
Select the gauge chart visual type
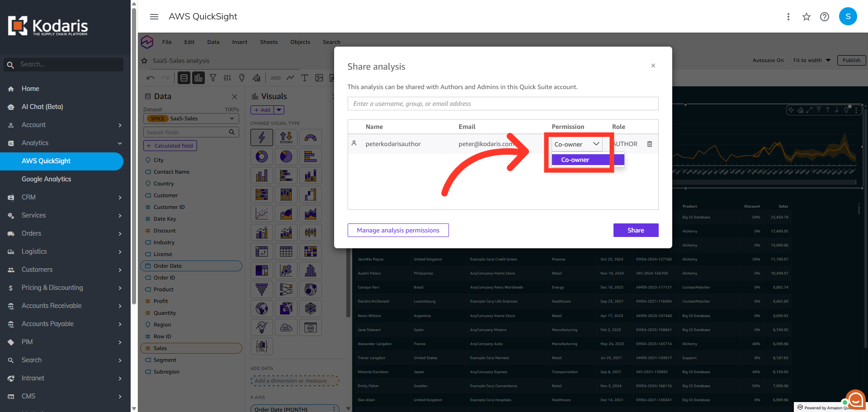click(x=311, y=137)
